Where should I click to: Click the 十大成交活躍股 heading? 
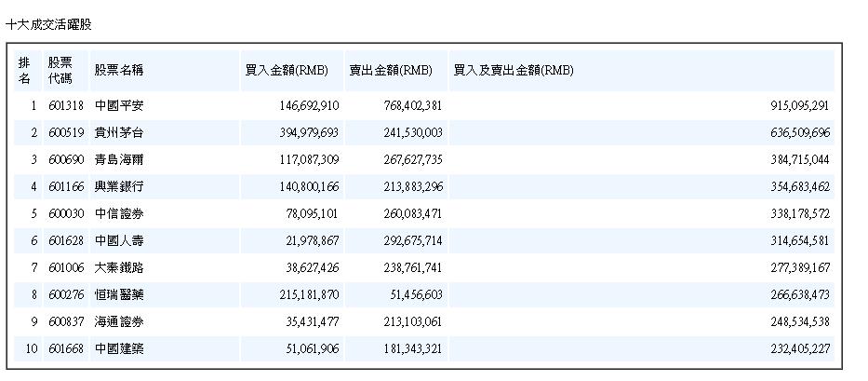(x=48, y=24)
